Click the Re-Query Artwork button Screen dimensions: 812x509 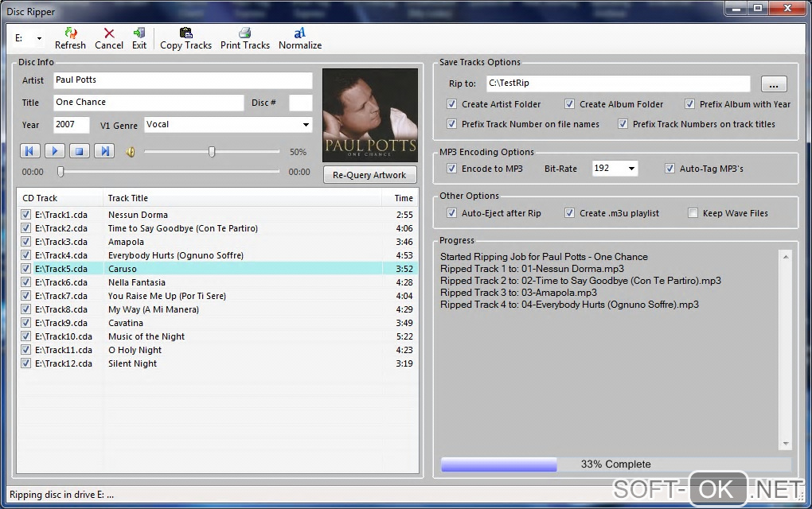pyautogui.click(x=369, y=175)
